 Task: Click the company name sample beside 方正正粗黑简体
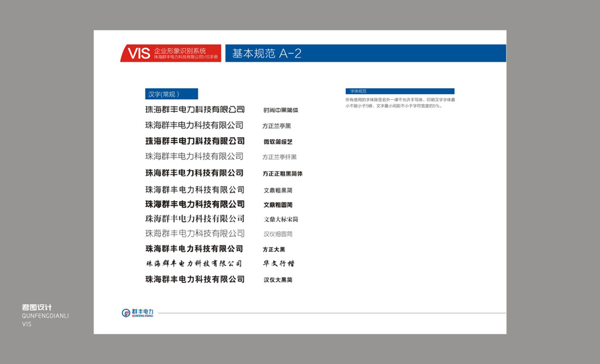pos(194,173)
